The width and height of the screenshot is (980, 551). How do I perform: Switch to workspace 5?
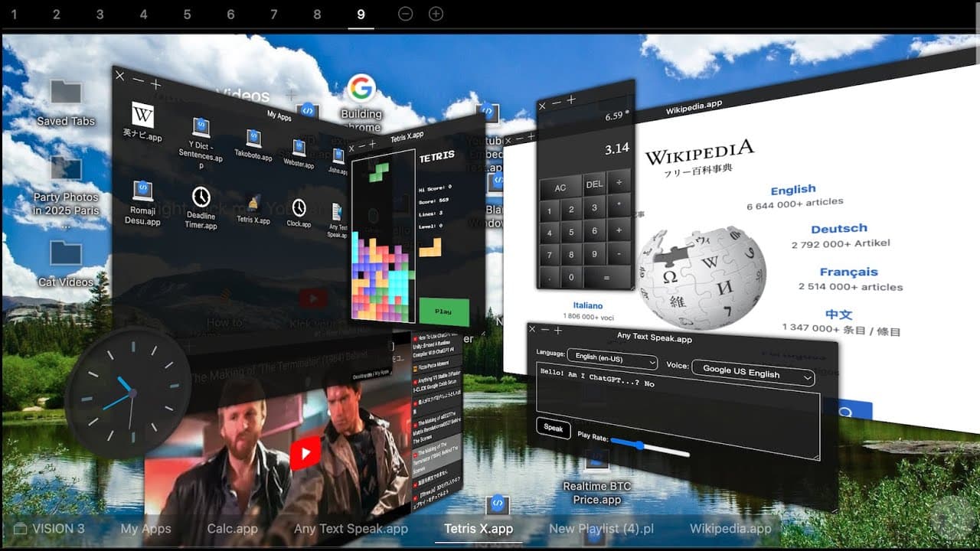187,14
